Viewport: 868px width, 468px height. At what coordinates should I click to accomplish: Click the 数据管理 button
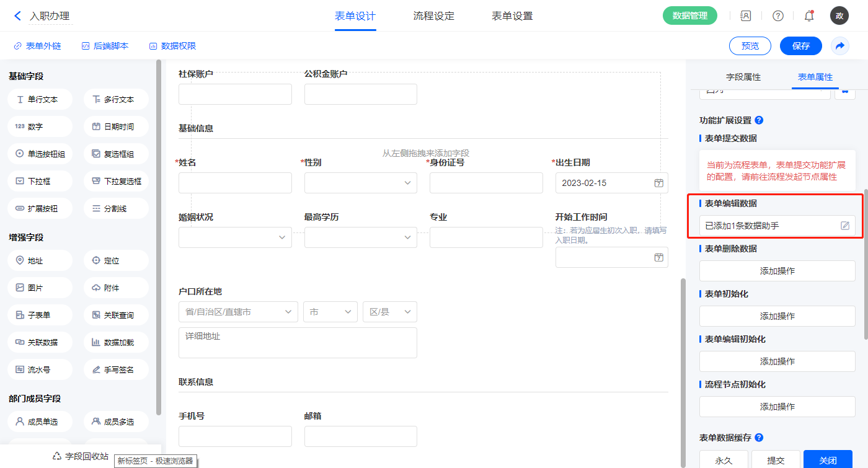(689, 16)
